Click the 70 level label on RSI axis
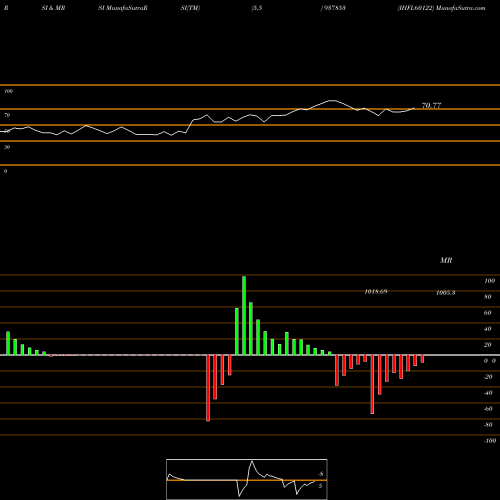 (x=7, y=115)
